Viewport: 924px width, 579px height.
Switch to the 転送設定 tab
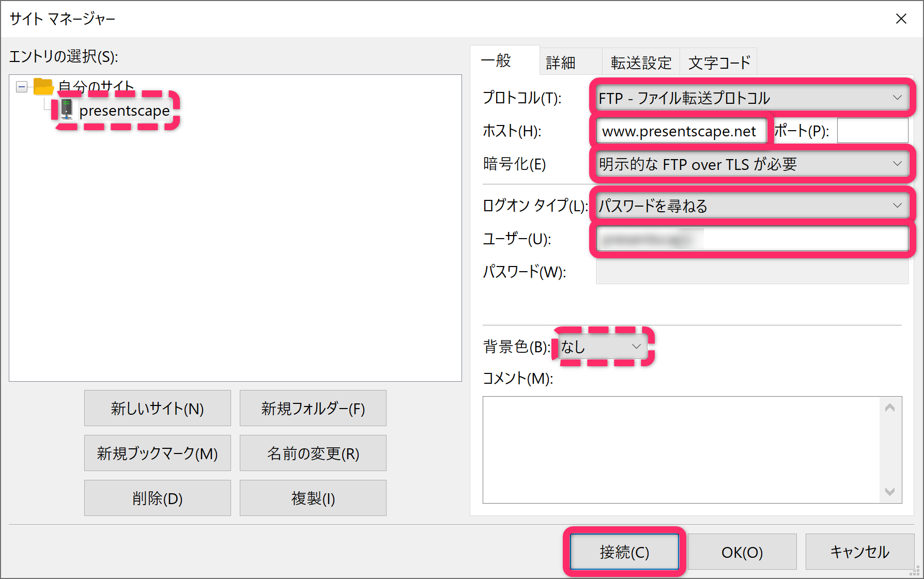[x=641, y=62]
